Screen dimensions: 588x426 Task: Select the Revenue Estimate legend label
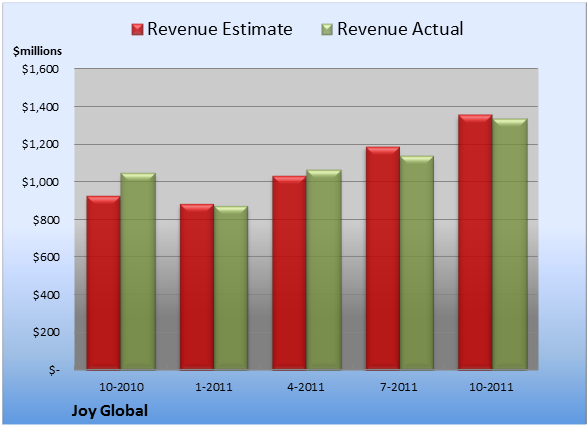(220, 29)
